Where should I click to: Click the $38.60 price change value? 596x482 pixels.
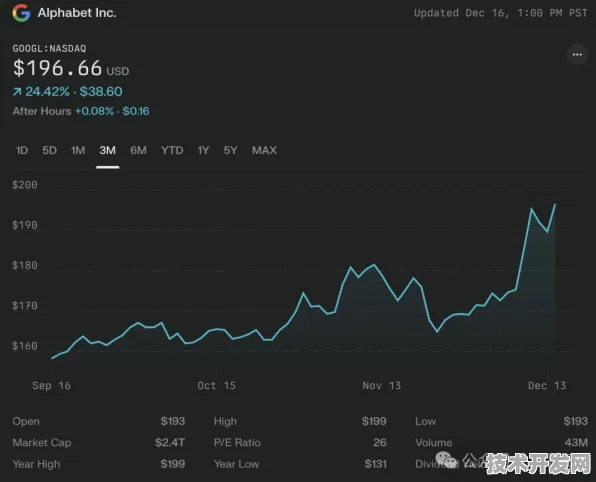click(x=101, y=92)
